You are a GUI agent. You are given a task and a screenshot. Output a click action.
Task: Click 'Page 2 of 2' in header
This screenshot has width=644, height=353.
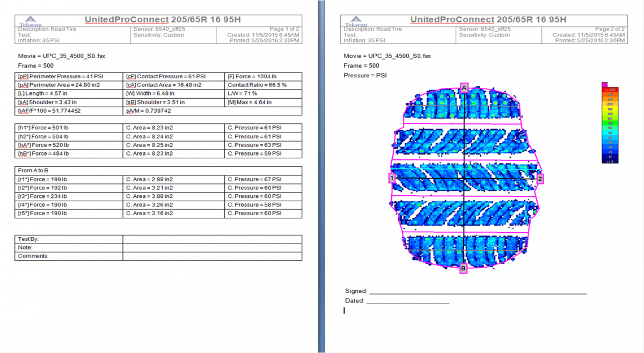coord(610,29)
